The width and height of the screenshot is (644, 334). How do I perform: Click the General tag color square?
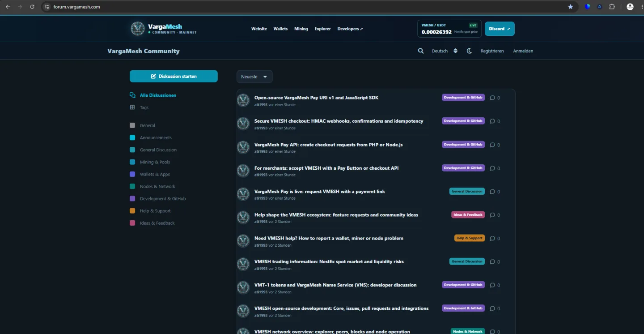pyautogui.click(x=132, y=125)
